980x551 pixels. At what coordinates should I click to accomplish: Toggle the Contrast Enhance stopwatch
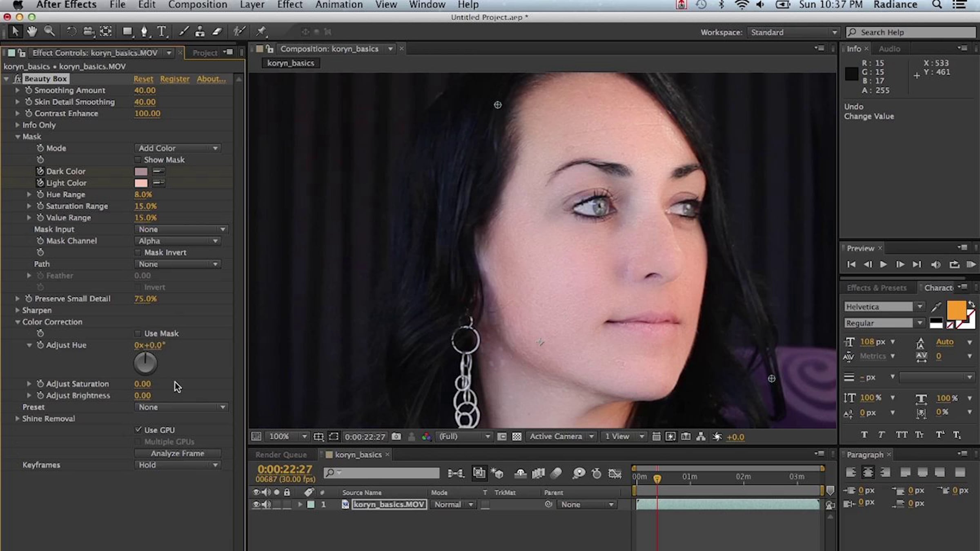(29, 113)
